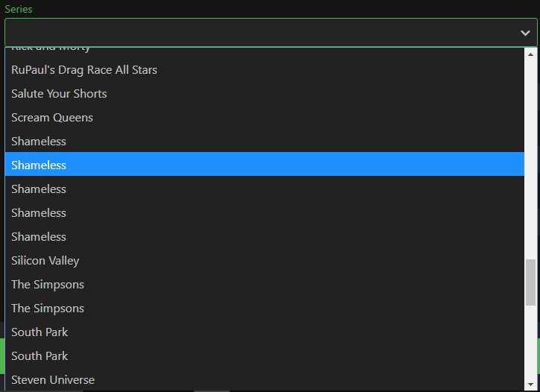The width and height of the screenshot is (540, 392).
Task: Select the Shameless entry directly below the highlighted one
Action: coord(39,189)
